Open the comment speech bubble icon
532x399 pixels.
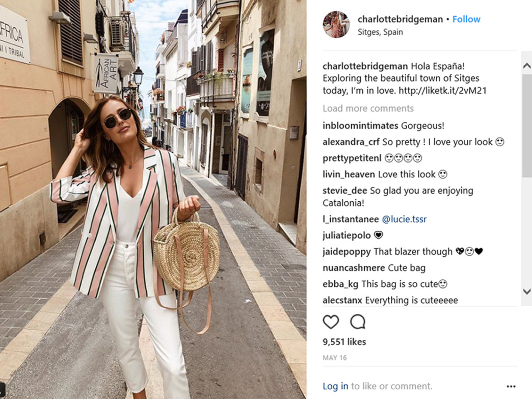pyautogui.click(x=358, y=322)
